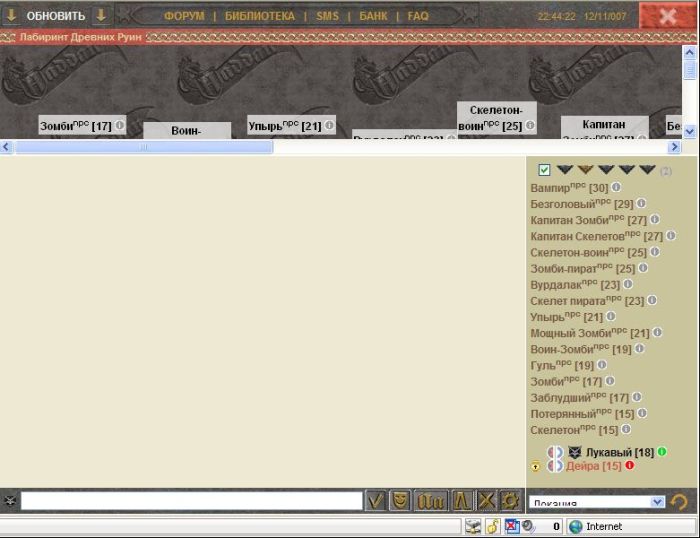Select player Лукавый [18] in the list

(620, 452)
